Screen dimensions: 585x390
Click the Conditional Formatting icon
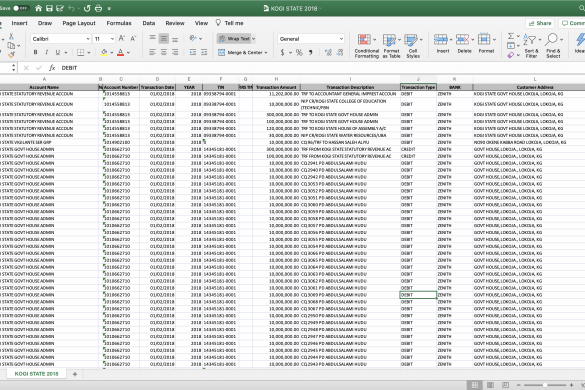364,39
